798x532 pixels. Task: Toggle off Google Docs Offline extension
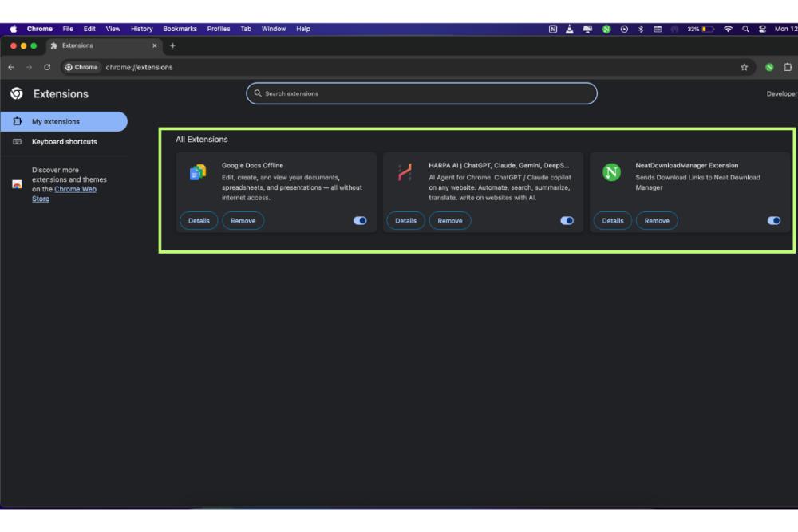point(360,221)
